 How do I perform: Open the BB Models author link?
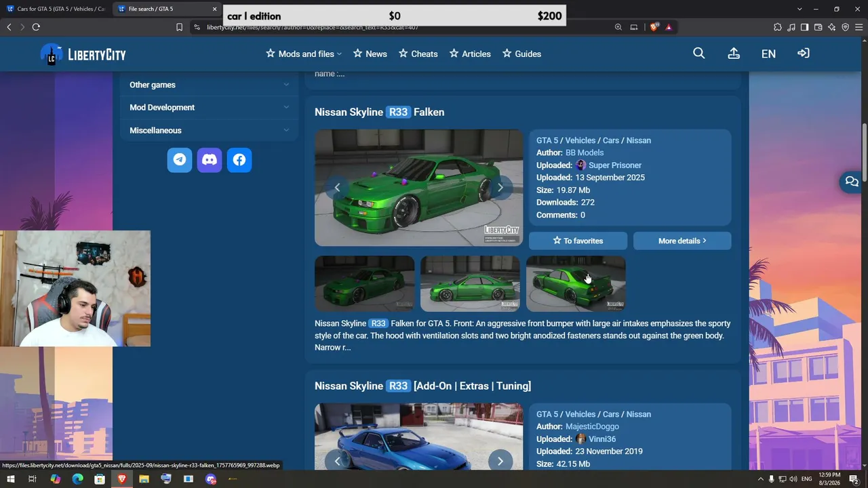click(585, 152)
